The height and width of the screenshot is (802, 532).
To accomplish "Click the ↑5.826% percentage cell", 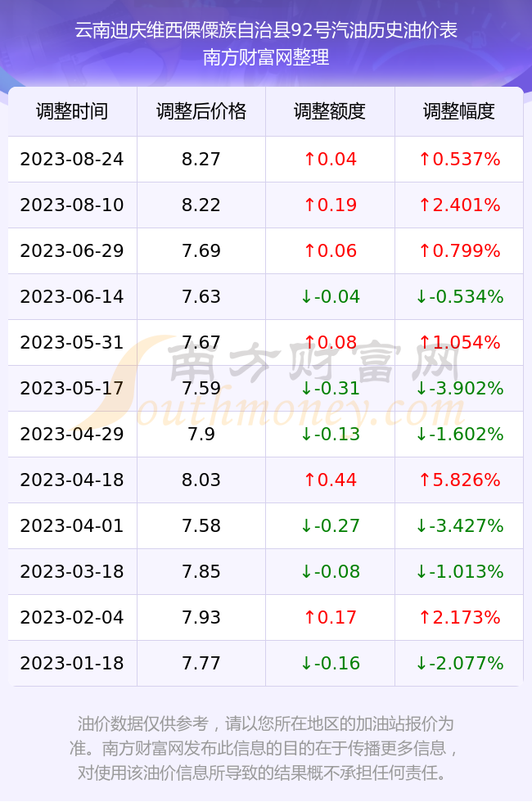I will pos(459,480).
